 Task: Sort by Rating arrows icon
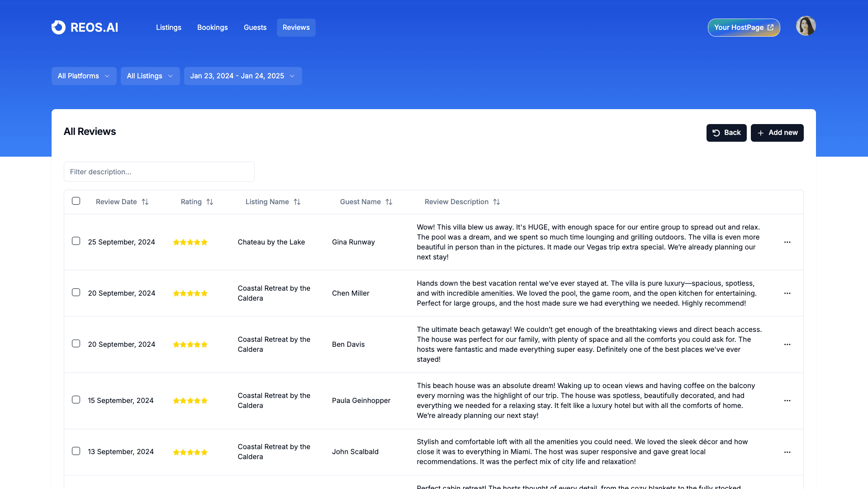pos(210,202)
